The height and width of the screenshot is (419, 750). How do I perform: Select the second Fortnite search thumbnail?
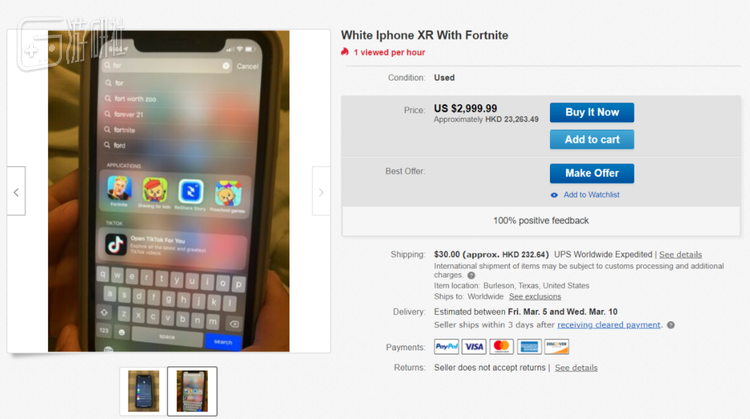click(x=192, y=391)
